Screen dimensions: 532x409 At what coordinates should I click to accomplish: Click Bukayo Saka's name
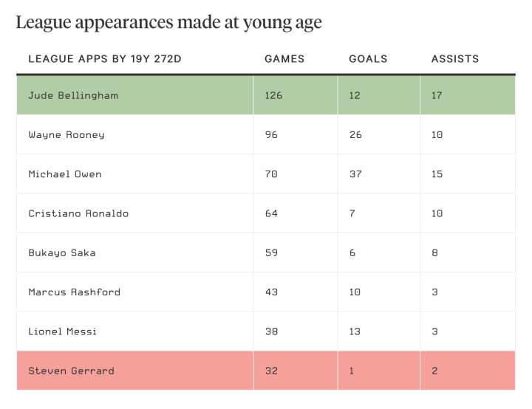click(x=62, y=252)
